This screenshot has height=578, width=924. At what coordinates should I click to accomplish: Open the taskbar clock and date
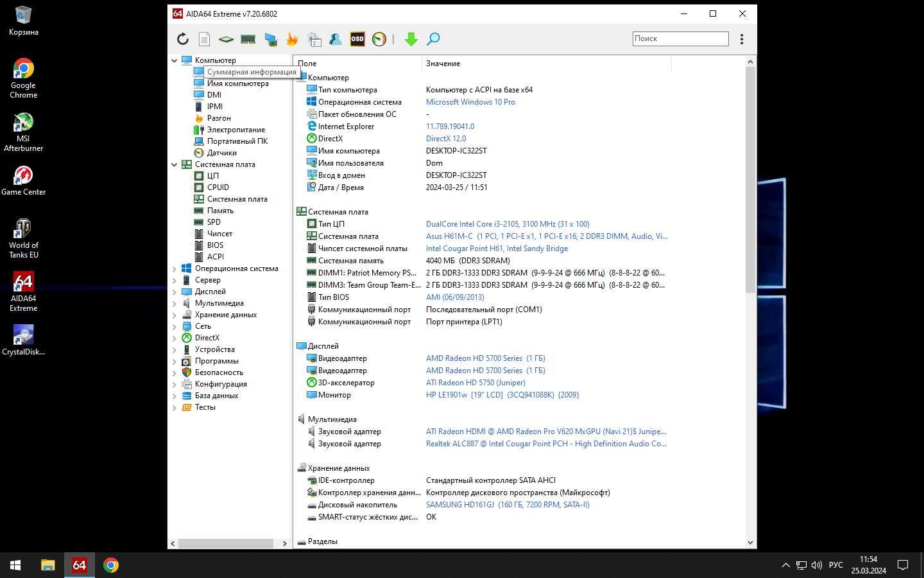coord(868,565)
